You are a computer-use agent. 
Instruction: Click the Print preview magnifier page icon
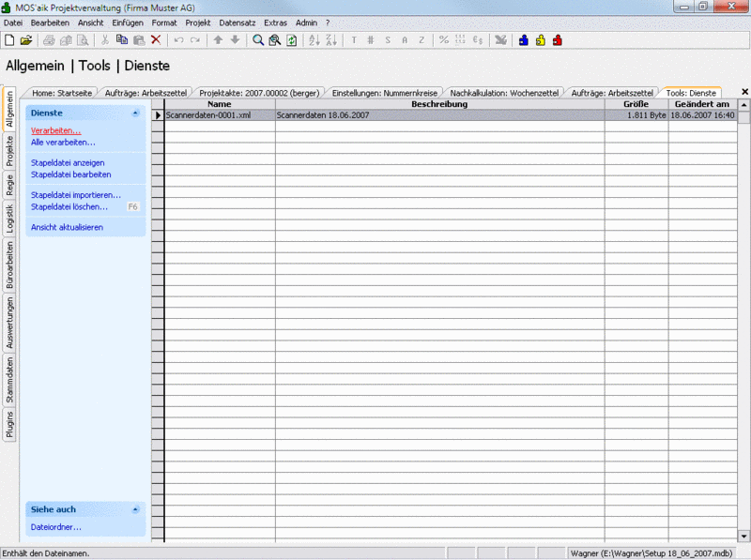click(x=83, y=40)
